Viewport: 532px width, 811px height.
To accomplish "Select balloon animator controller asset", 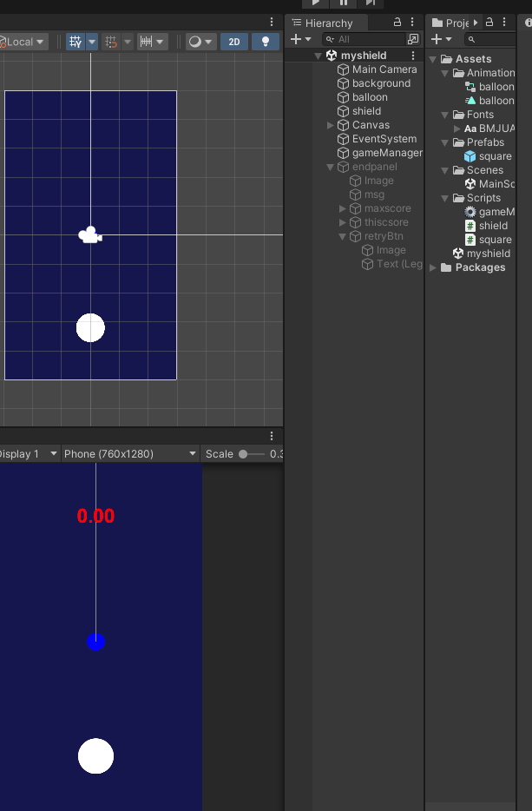I will pyautogui.click(x=489, y=87).
